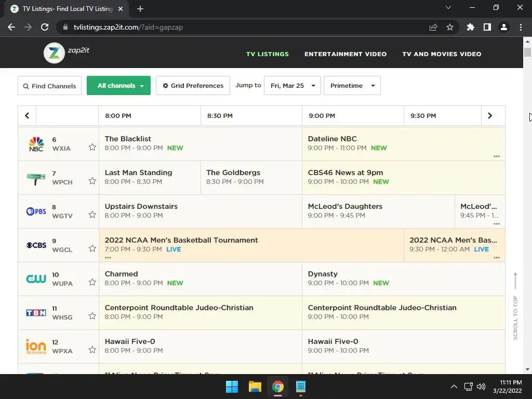Open the 9:30 PM NCAA Basketball listing
This screenshot has width=532, height=399.
click(454, 245)
